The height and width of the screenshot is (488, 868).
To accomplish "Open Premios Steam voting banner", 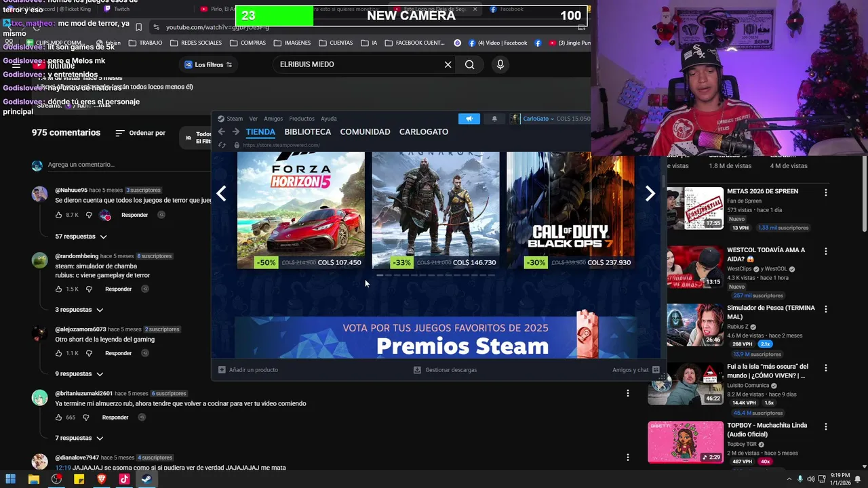I will click(435, 338).
